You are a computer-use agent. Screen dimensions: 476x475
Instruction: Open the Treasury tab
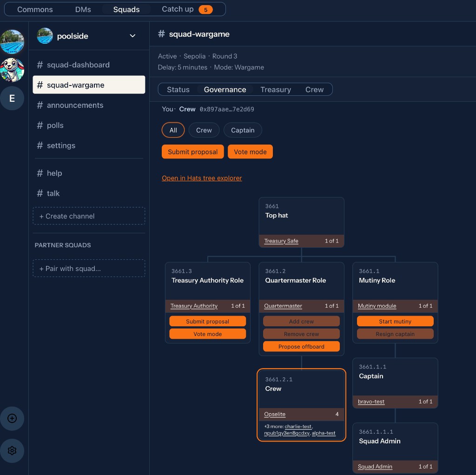[276, 90]
